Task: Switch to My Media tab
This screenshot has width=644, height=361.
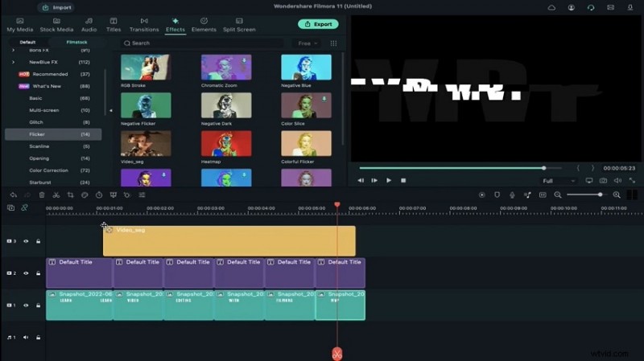Action: point(19,25)
